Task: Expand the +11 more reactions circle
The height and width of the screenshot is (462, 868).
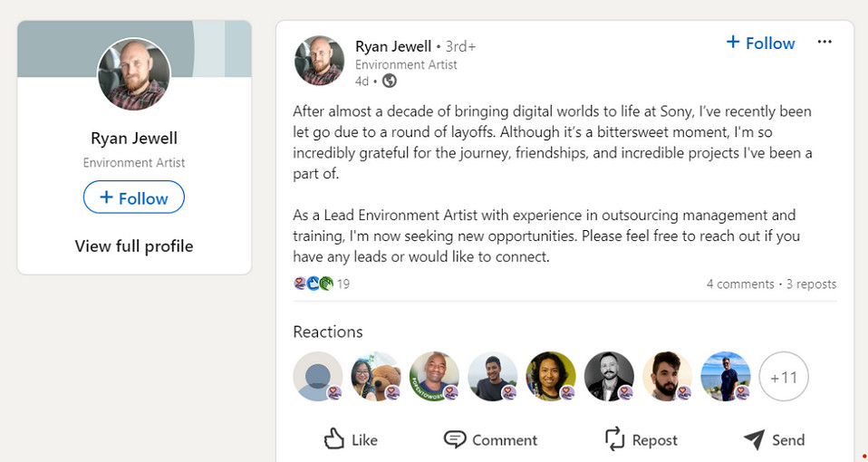Action: tap(783, 377)
